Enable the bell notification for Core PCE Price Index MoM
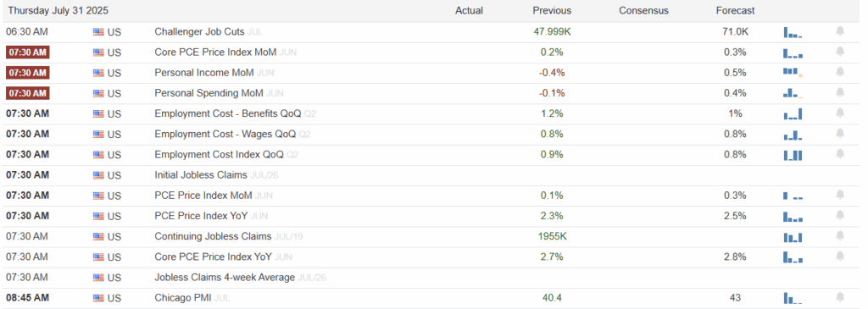Image resolution: width=868 pixels, height=309 pixels. click(x=840, y=52)
